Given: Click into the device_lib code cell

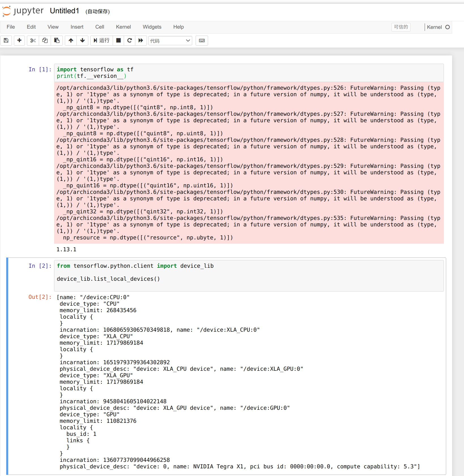Looking at the screenshot, I should click(249, 276).
